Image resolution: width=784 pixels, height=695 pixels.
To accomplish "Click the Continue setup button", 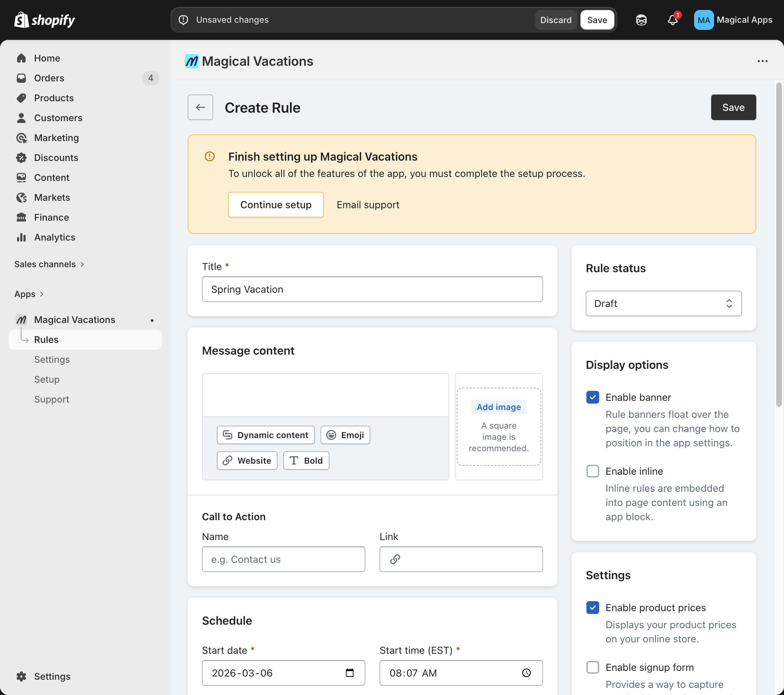I will pos(276,204).
